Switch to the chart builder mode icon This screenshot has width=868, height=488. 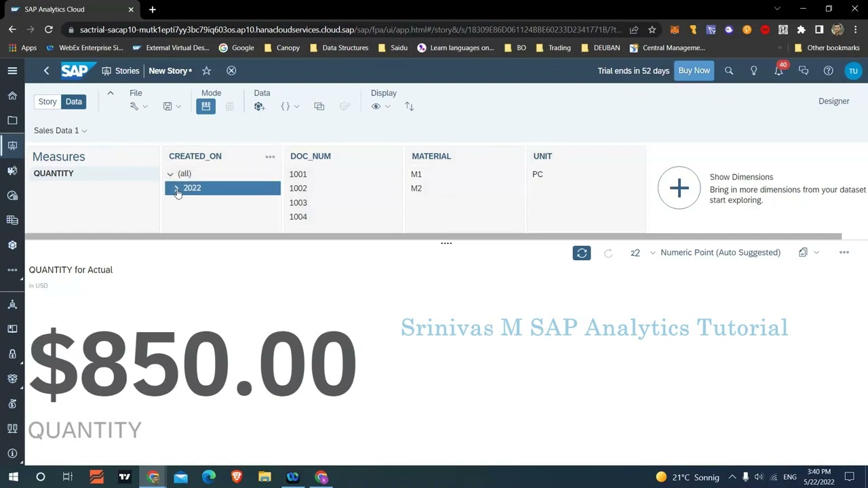coord(205,106)
